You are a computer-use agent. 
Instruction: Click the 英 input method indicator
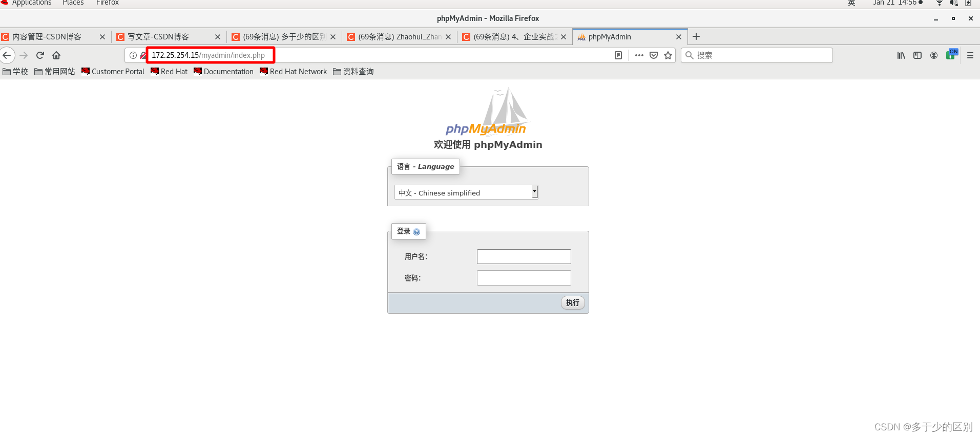pos(851,3)
